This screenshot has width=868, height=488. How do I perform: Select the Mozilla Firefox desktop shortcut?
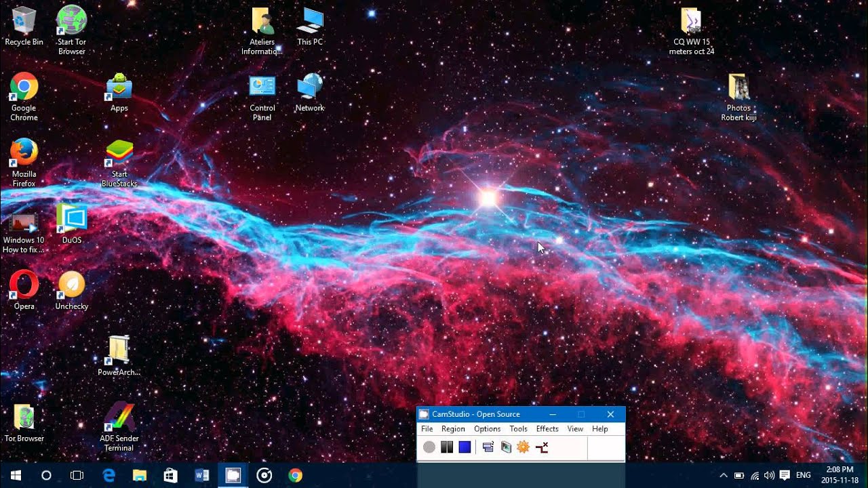24,163
